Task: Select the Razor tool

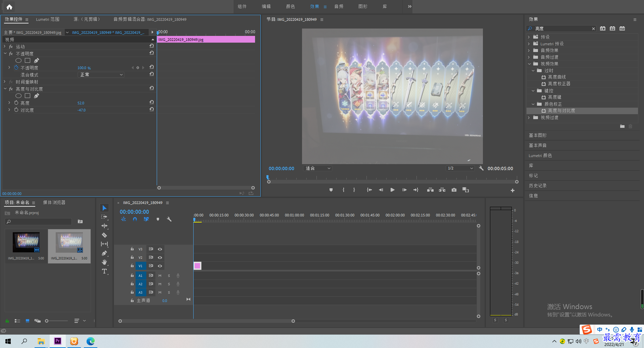Action: tap(104, 235)
